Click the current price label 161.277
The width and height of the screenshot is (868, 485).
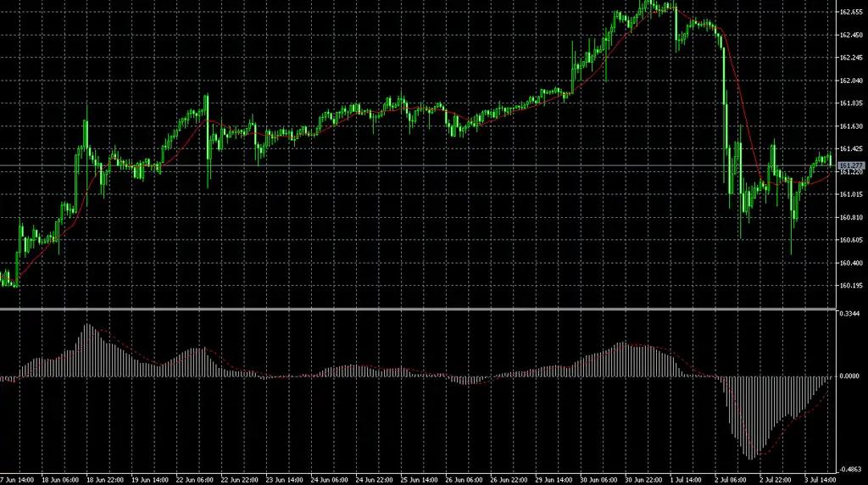tap(851, 165)
